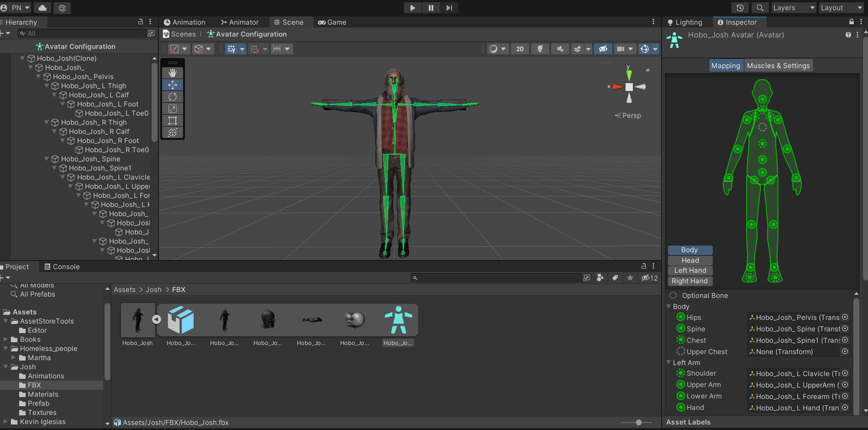868x430 pixels.
Task: Select the combined Transform tool
Action: (x=173, y=133)
